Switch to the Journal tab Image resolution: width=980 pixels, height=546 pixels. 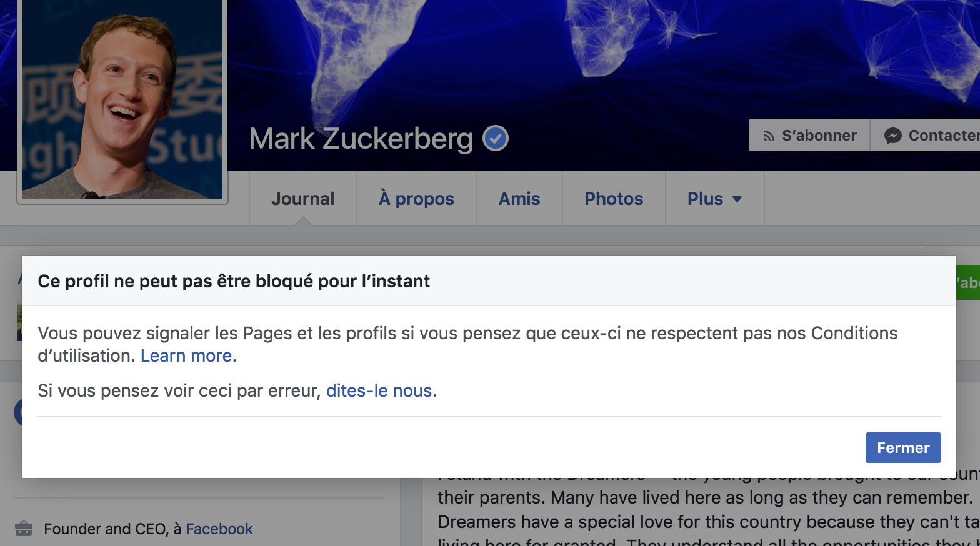(x=302, y=199)
